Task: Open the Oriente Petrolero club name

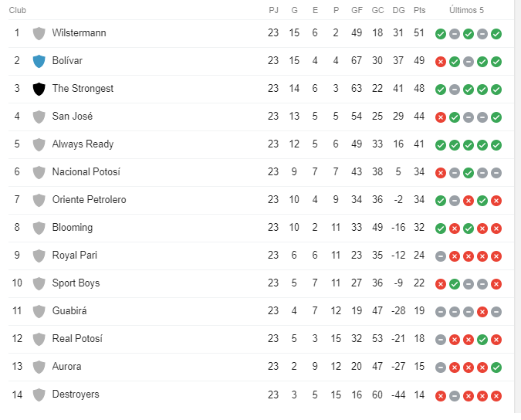Action: click(89, 200)
